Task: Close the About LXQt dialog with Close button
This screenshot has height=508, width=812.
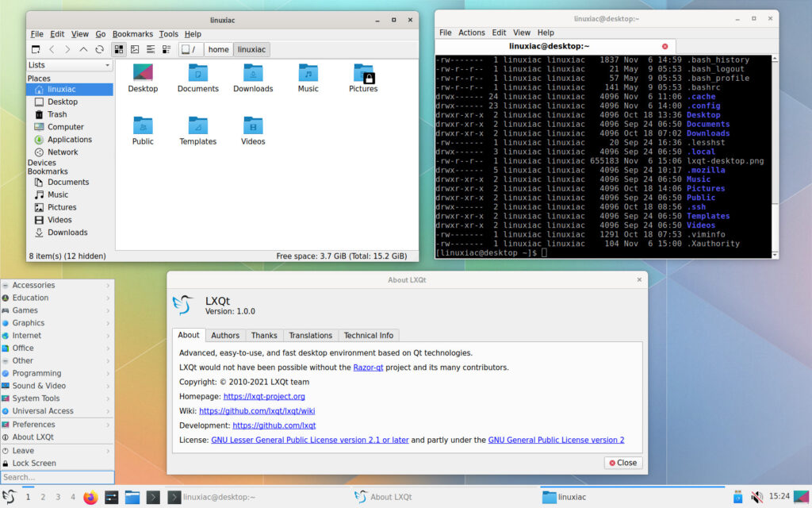Action: coord(623,463)
